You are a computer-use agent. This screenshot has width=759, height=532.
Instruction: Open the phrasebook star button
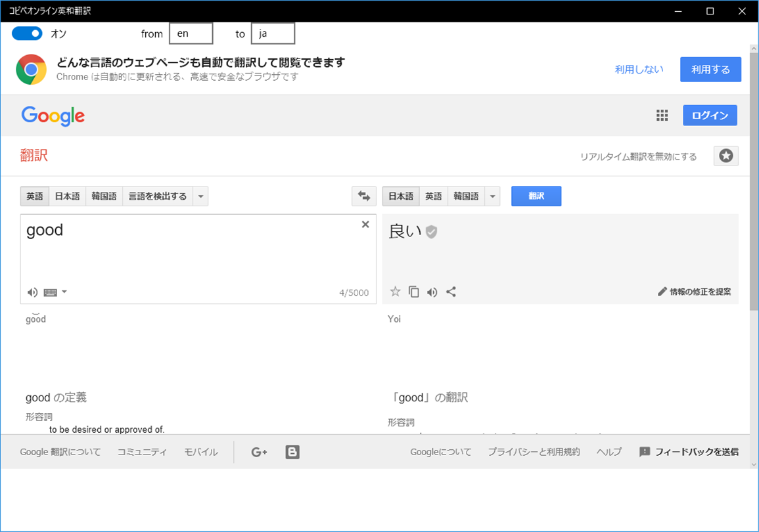(x=725, y=156)
